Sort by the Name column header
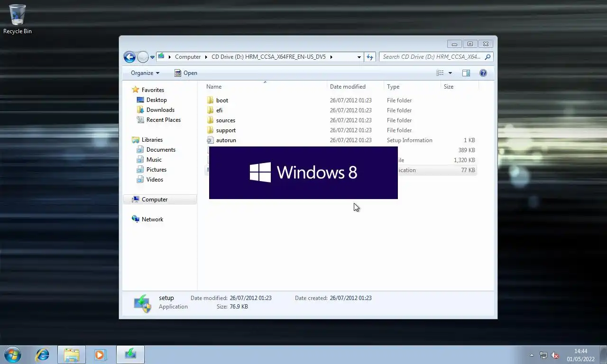This screenshot has width=607, height=364. 266,87
